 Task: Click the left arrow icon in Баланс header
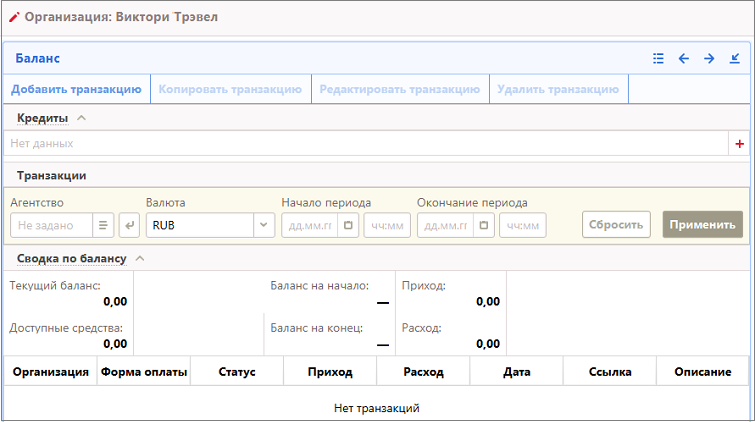tap(684, 59)
